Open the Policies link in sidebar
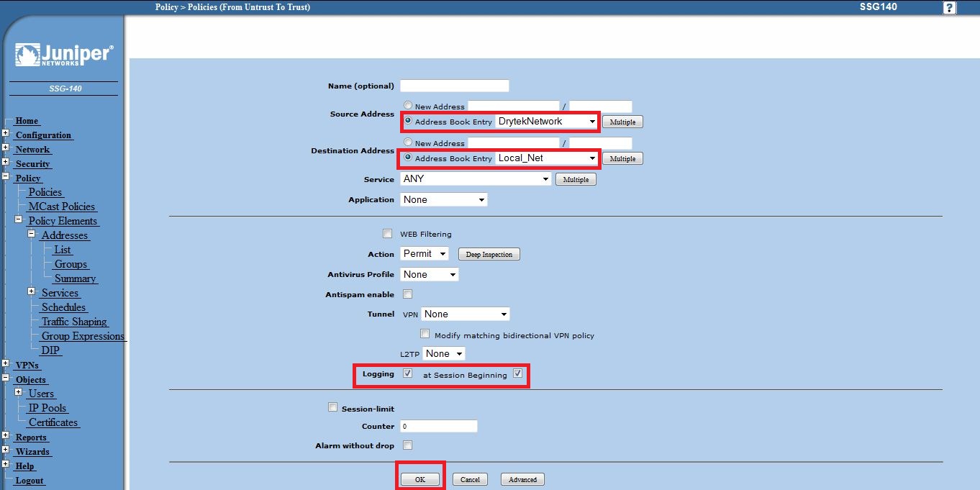Screen dimensions: 980x490 click(45, 192)
